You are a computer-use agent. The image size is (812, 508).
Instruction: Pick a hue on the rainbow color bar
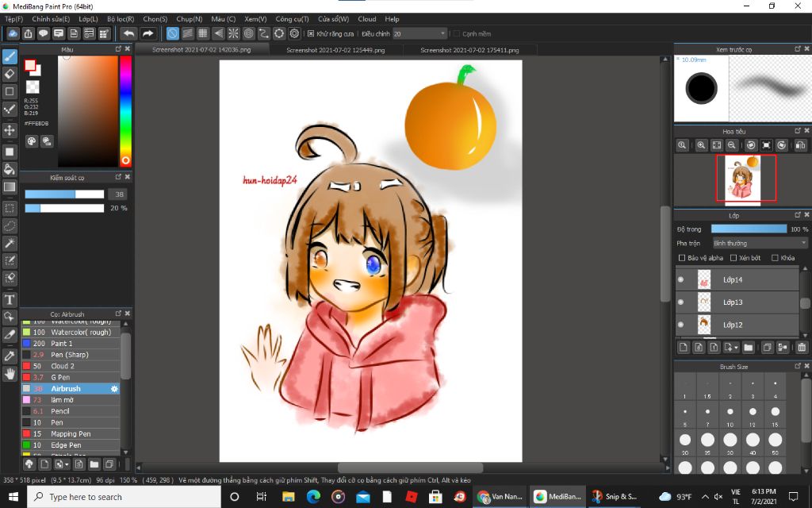[x=125, y=111]
